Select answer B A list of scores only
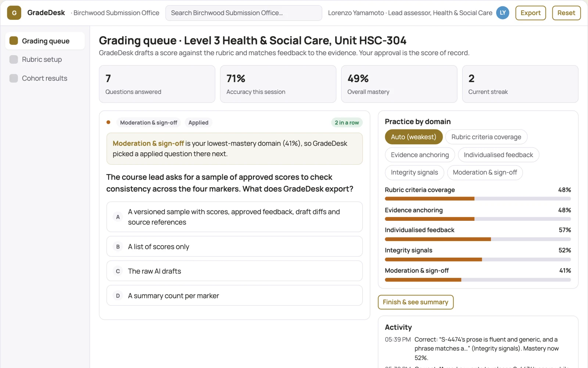 coord(234,247)
